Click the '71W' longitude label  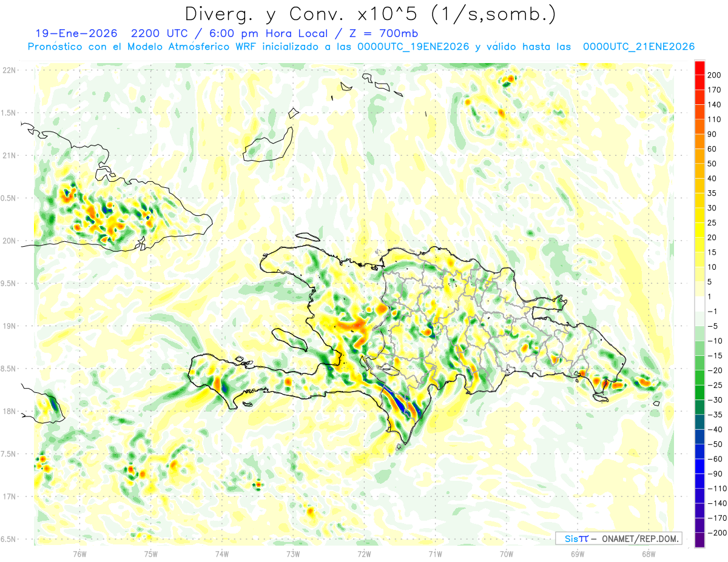(x=435, y=554)
